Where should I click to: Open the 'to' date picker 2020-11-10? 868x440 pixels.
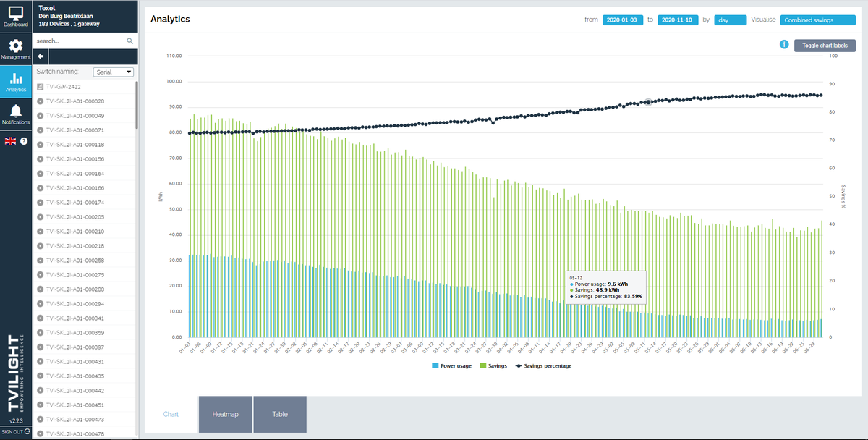pyautogui.click(x=677, y=20)
